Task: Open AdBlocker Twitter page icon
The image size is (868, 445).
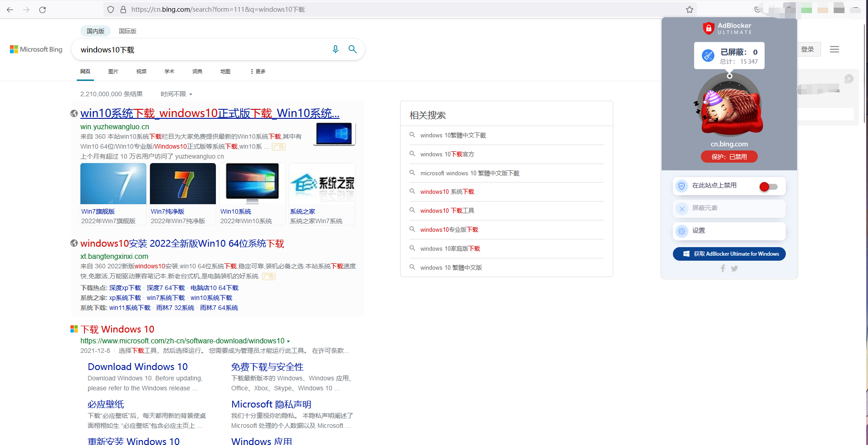Action: point(735,268)
